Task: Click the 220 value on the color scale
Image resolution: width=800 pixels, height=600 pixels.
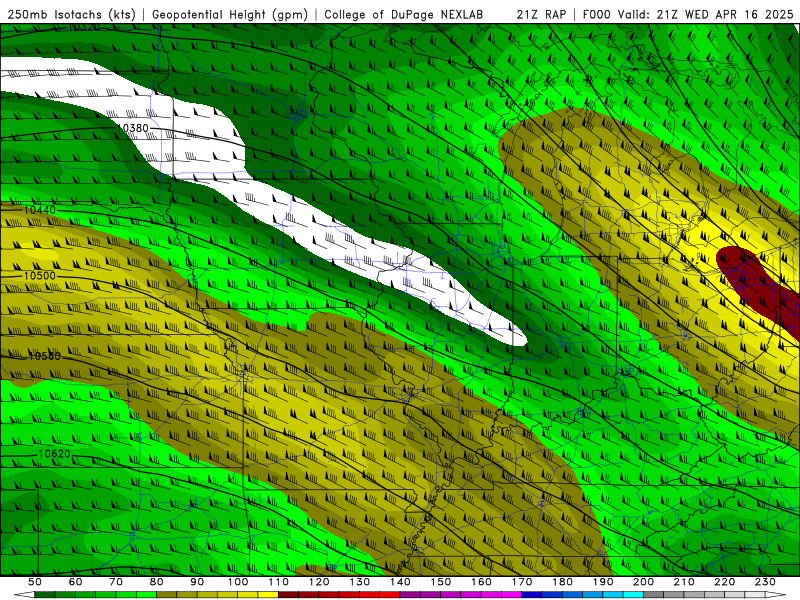Action: pyautogui.click(x=724, y=582)
